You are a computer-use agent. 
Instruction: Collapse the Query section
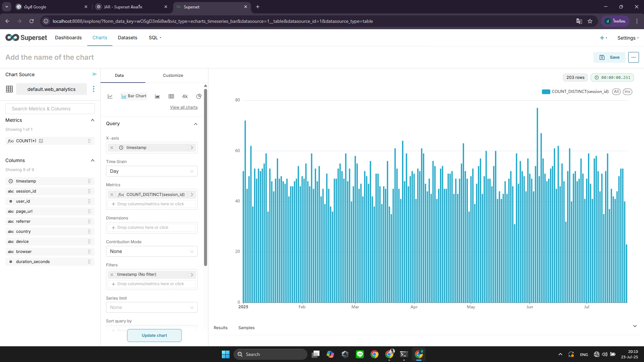[x=196, y=124]
